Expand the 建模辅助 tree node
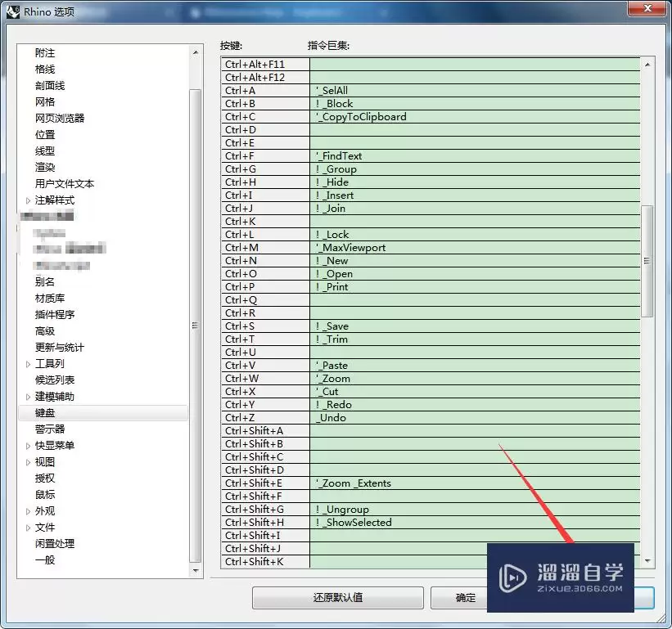The image size is (672, 629). point(28,397)
